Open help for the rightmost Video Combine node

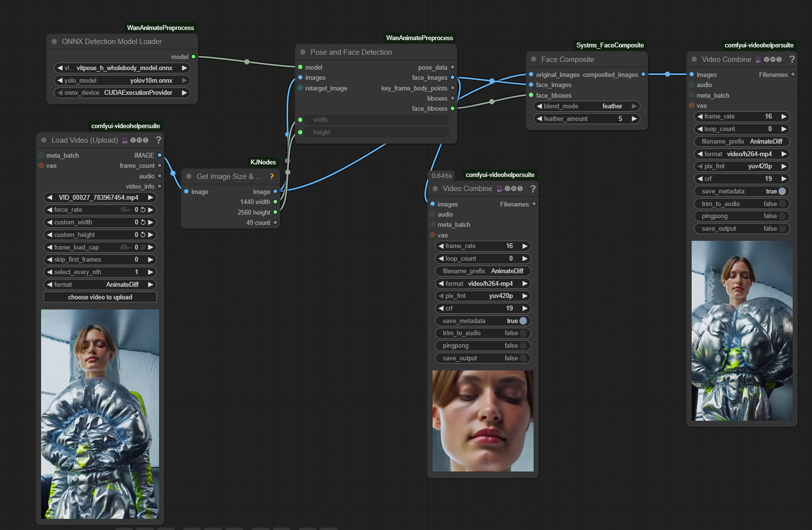792,59
